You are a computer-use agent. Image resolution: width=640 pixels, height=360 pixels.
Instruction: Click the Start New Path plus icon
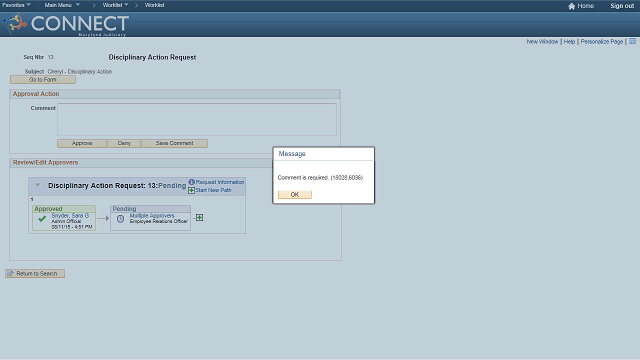tap(191, 190)
